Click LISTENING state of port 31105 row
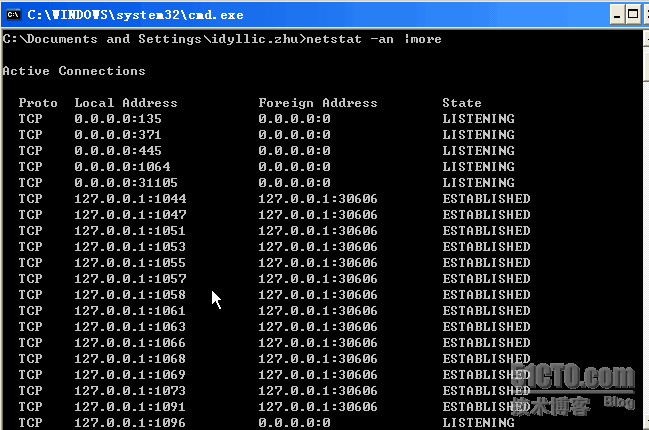Viewport: 649px width, 430px height. point(478,183)
